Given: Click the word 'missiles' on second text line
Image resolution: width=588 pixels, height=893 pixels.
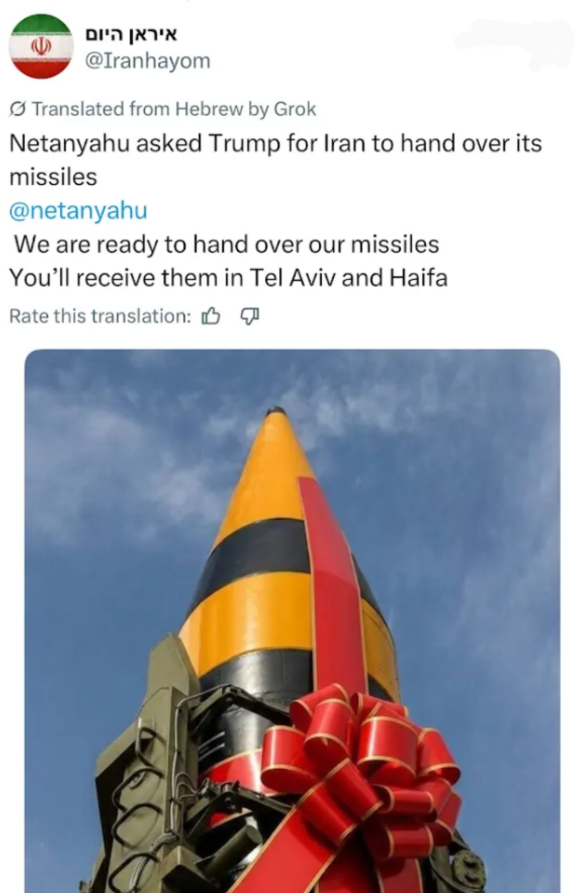Looking at the screenshot, I should pyautogui.click(x=53, y=177).
